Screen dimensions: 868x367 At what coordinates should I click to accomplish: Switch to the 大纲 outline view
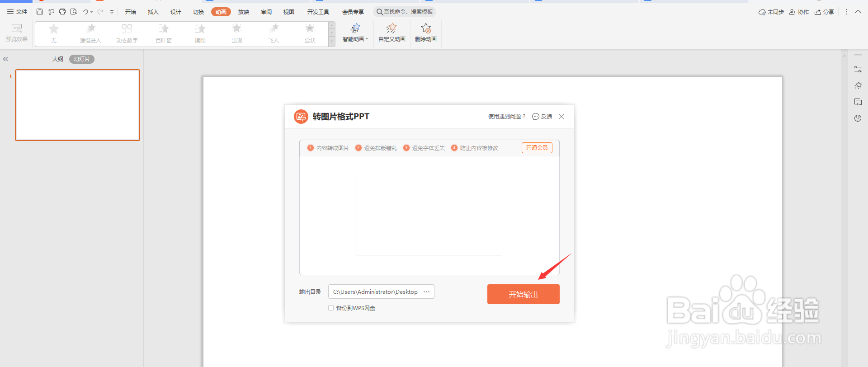(58, 59)
